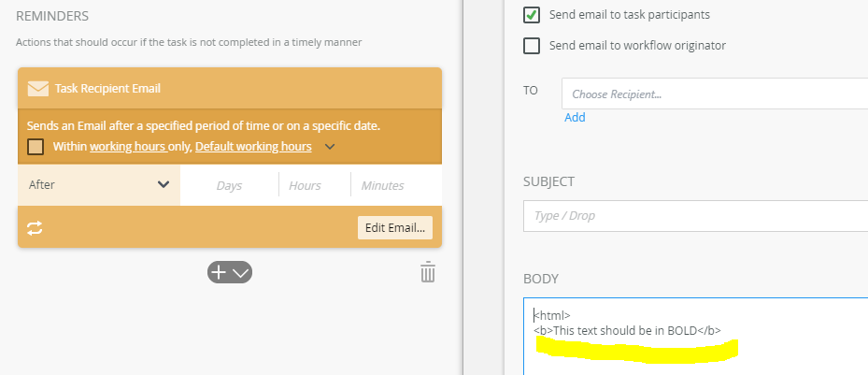Click the envelope icon in Task Recipient Email
Screen dimensions: 868x375
tap(38, 89)
